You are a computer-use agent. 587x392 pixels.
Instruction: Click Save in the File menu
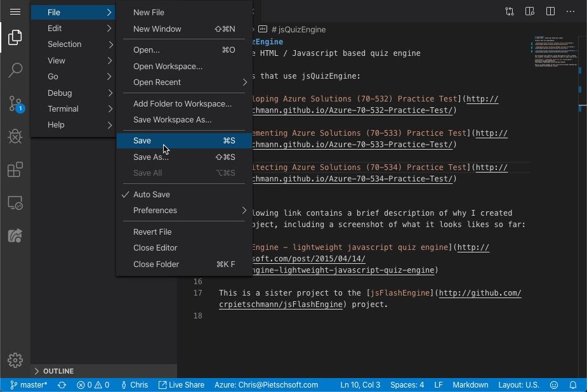tap(184, 141)
